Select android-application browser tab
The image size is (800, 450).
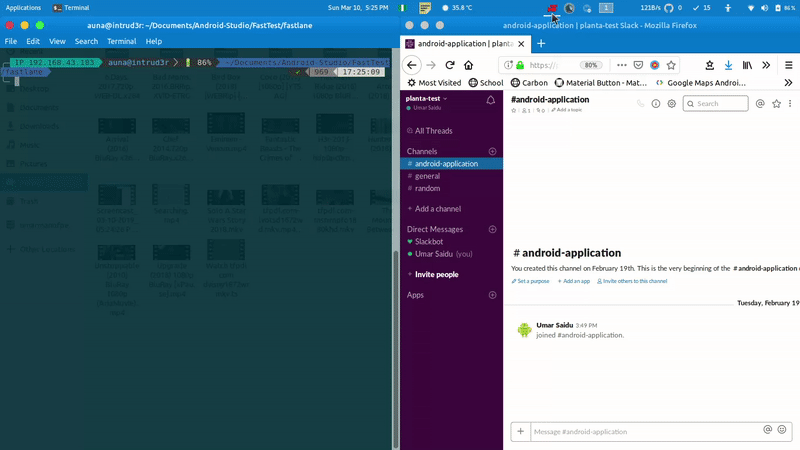465,44
